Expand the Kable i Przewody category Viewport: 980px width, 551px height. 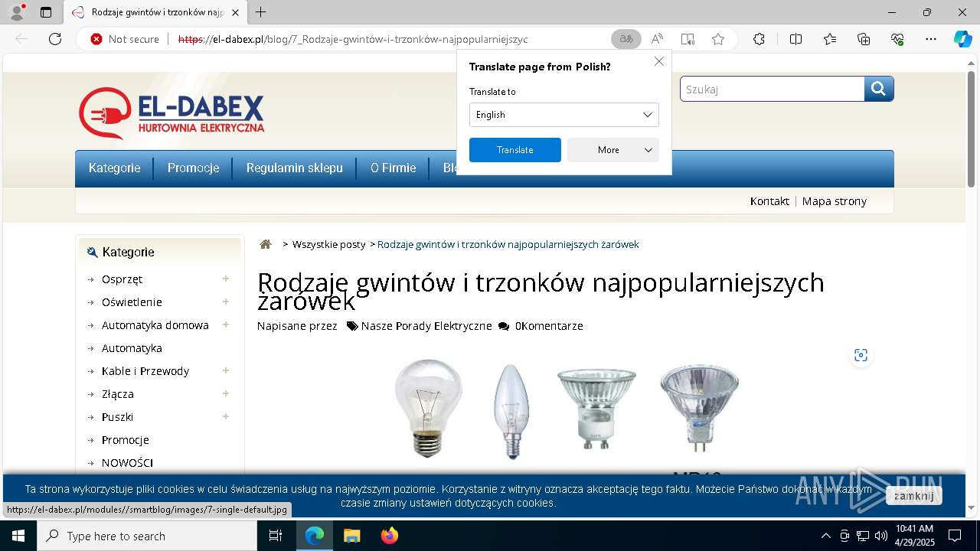tap(226, 371)
